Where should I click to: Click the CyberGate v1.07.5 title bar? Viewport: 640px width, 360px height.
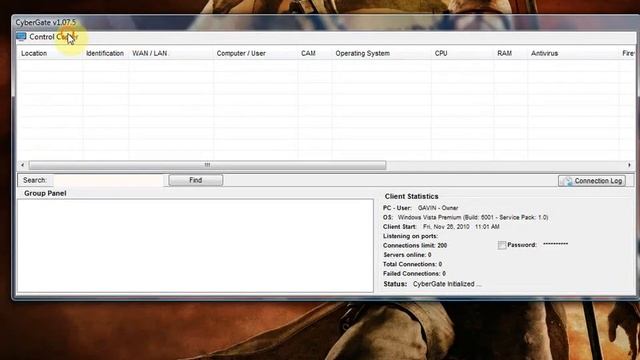(326, 22)
